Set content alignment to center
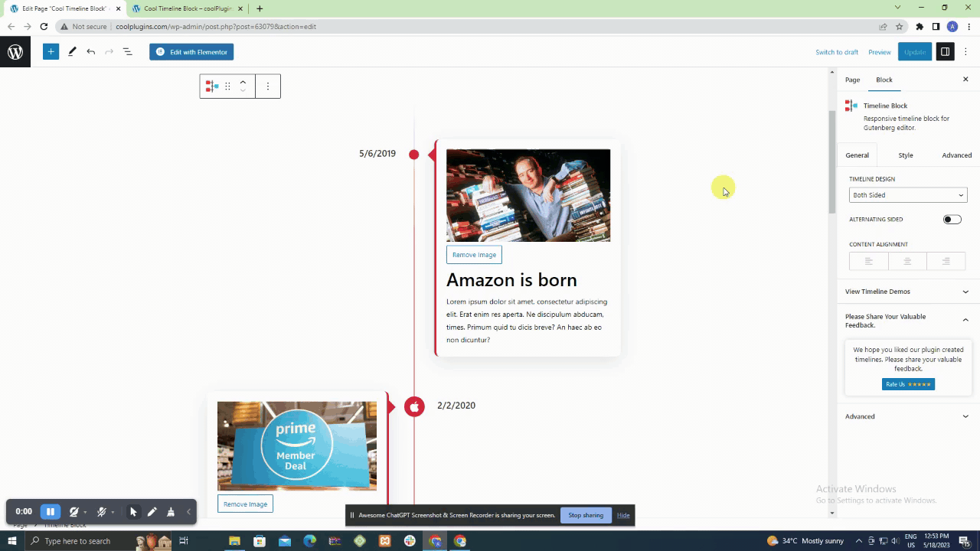The image size is (980, 551). (x=907, y=261)
